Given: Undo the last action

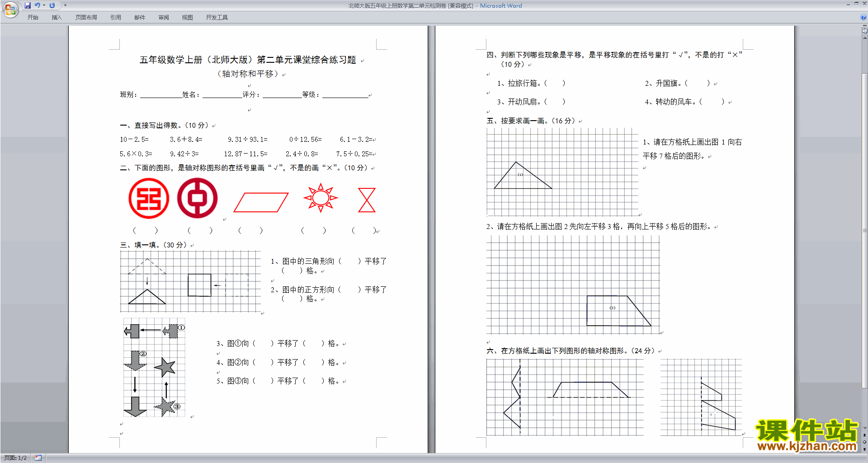Looking at the screenshot, I should pyautogui.click(x=38, y=5).
